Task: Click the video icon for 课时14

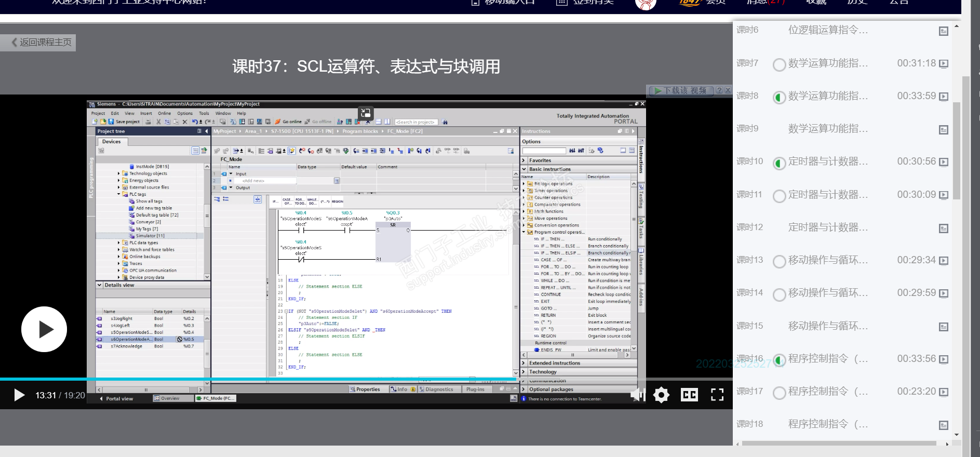Action: 944,293
